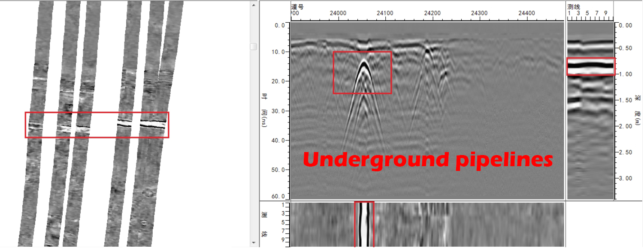Click the red-boxed pipe band in bottom slice
Image resolution: width=644 pixels, height=248 pixels.
click(x=364, y=224)
